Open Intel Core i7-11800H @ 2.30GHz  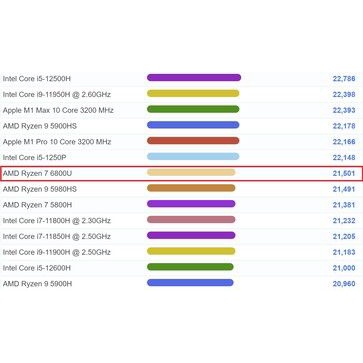coord(57,221)
